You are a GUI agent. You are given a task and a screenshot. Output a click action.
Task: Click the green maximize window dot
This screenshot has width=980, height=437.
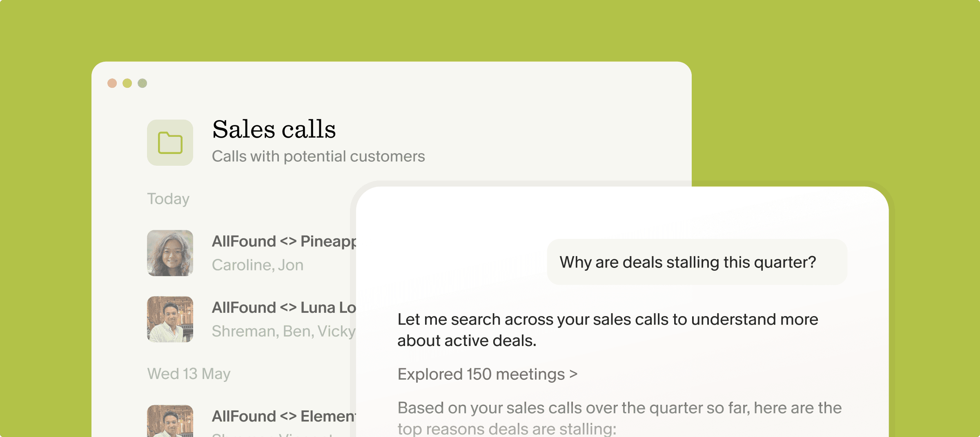point(143,83)
